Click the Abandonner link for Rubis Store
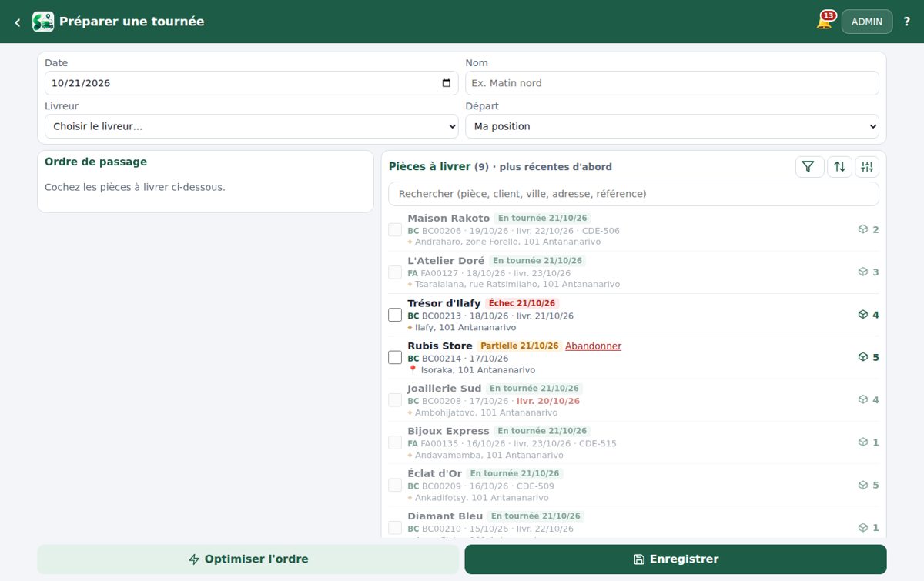The height and width of the screenshot is (581, 924). tap(593, 346)
